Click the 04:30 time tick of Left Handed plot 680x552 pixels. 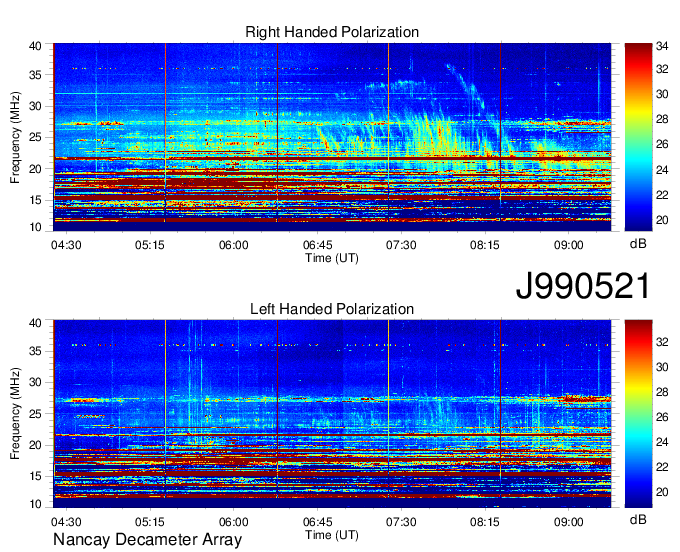pyautogui.click(x=66, y=522)
